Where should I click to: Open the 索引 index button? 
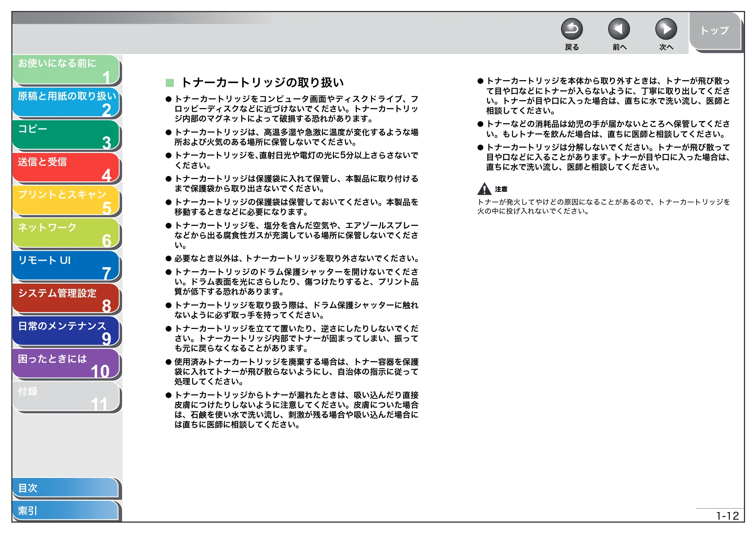click(66, 511)
